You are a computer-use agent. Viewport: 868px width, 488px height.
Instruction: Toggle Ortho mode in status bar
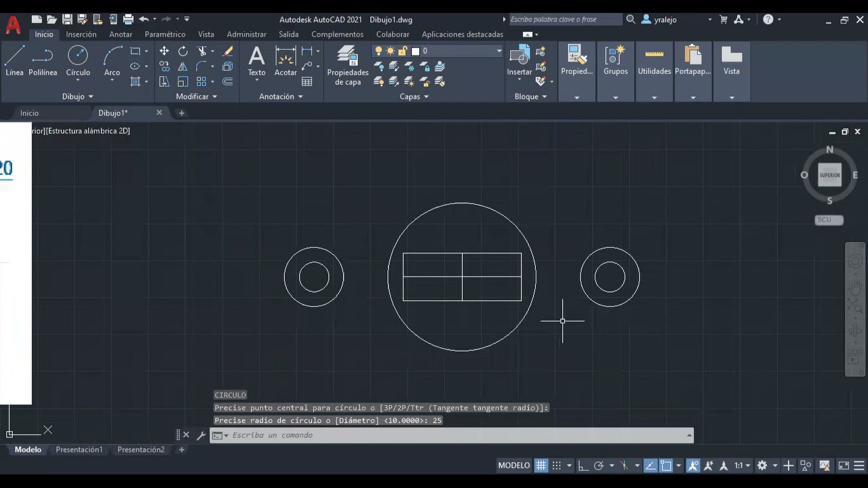[x=583, y=466]
